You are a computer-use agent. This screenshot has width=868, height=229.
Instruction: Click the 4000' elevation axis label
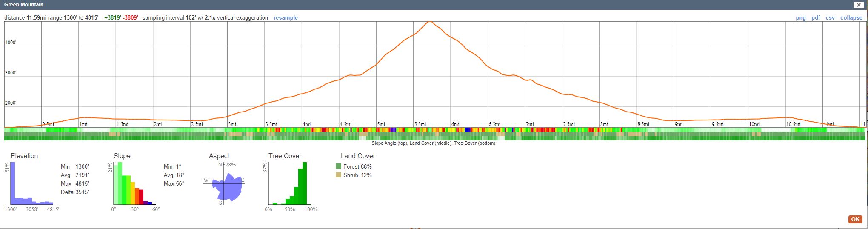click(11, 43)
